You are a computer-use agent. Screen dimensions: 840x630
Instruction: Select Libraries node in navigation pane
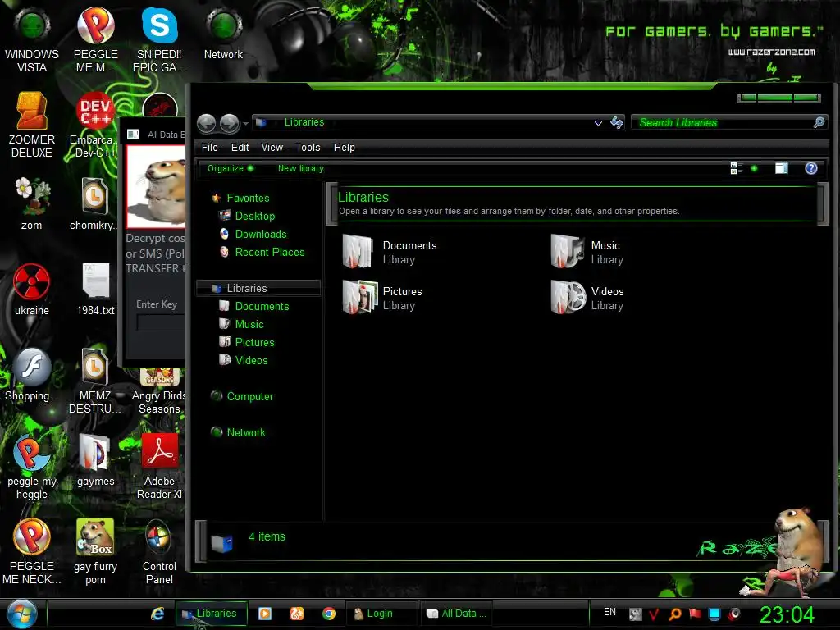258,288
